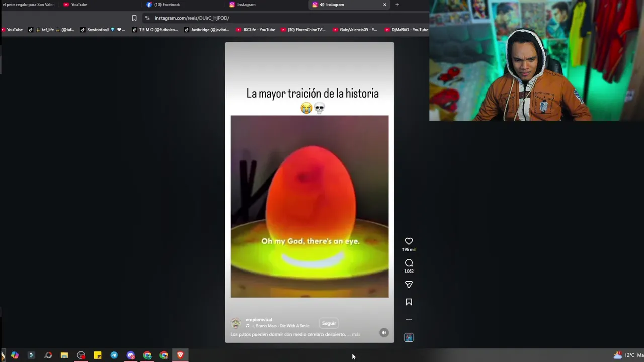This screenshot has height=362, width=644.
Task: Follow empiemviral with the Seguir button
Action: pyautogui.click(x=329, y=323)
